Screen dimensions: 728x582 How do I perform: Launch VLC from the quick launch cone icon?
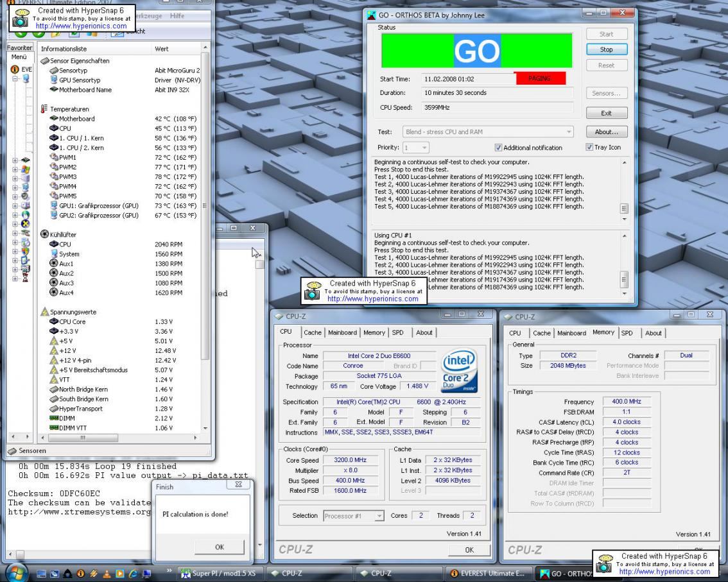coord(107,574)
